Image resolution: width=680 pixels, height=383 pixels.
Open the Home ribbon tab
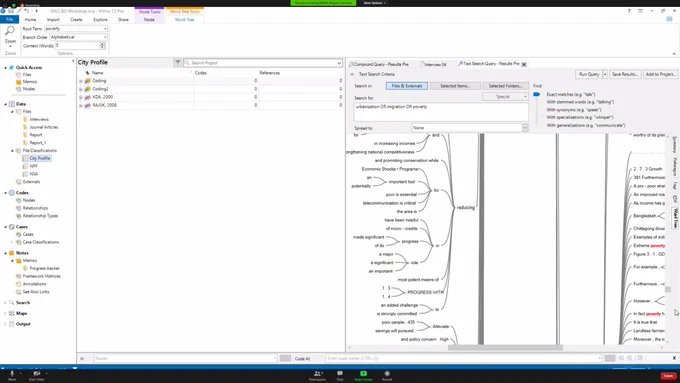30,20
